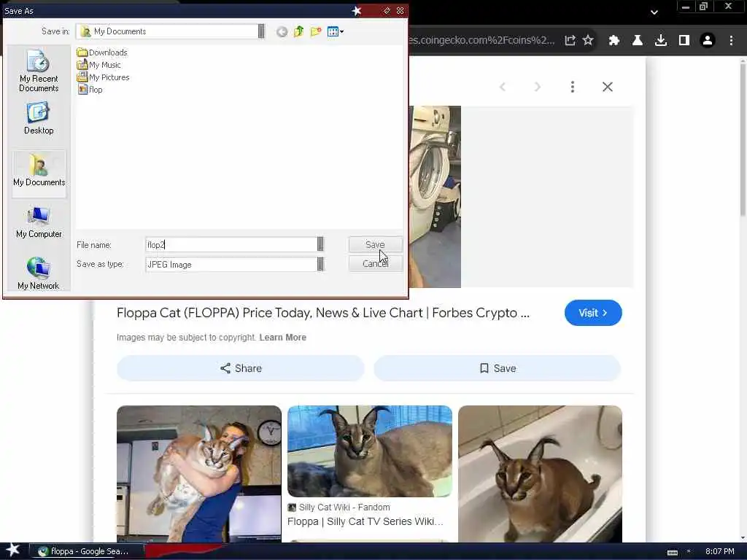
Task: Select the Downloads folder
Action: coord(102,52)
